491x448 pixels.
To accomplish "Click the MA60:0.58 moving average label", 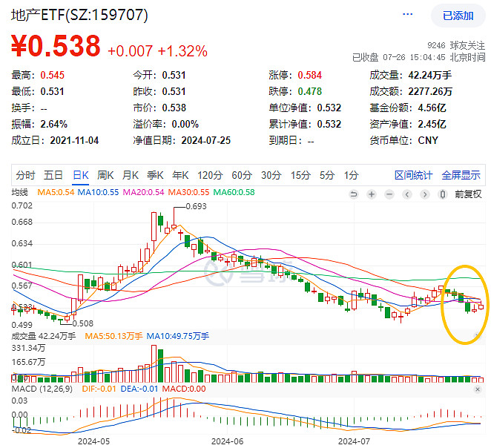I will [x=234, y=192].
